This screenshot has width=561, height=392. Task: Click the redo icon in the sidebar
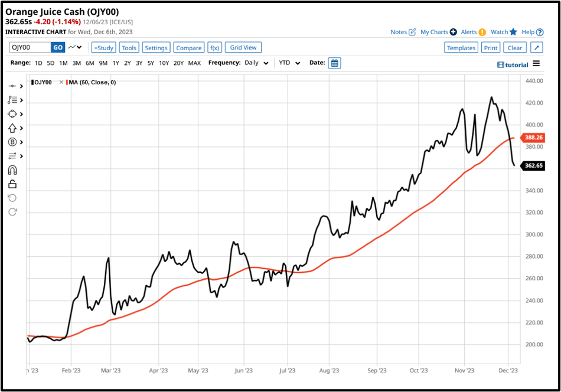(x=13, y=212)
